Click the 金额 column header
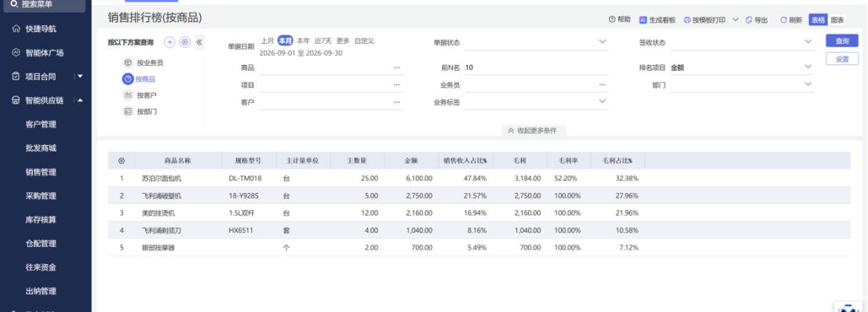 [410, 161]
